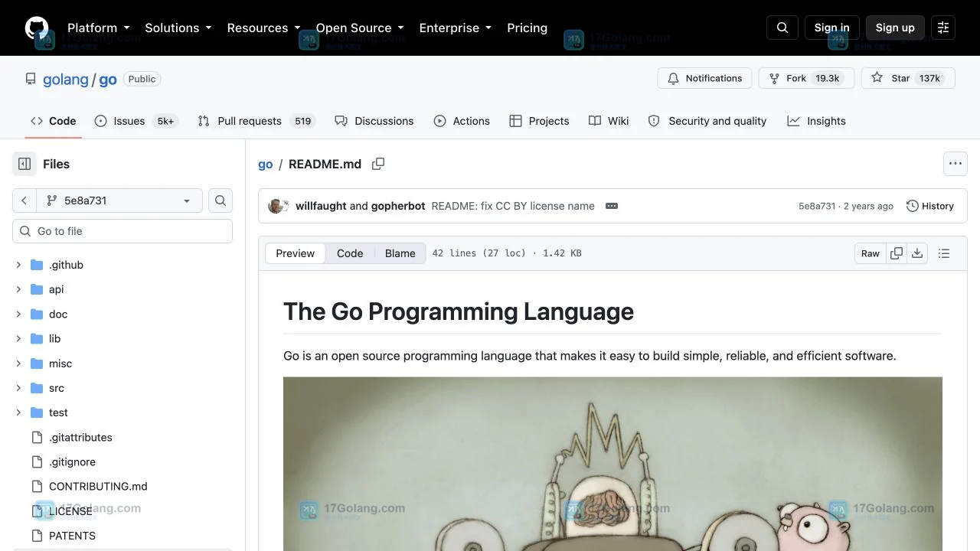Star the golang/go repository
Viewport: 980px width, 551px height.
point(908,78)
